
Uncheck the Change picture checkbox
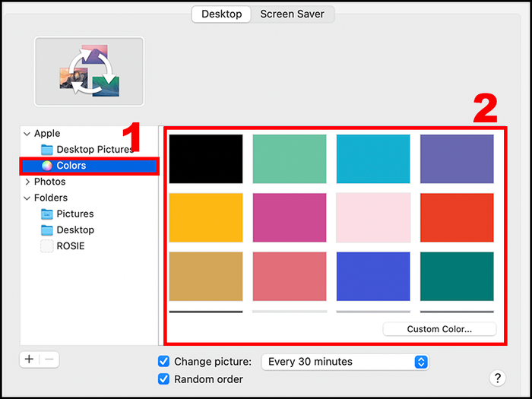pyautogui.click(x=163, y=361)
